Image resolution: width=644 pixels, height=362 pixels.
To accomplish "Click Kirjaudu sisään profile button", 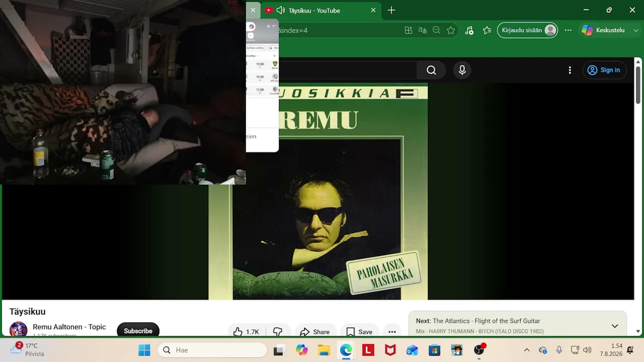I will 527,30.
